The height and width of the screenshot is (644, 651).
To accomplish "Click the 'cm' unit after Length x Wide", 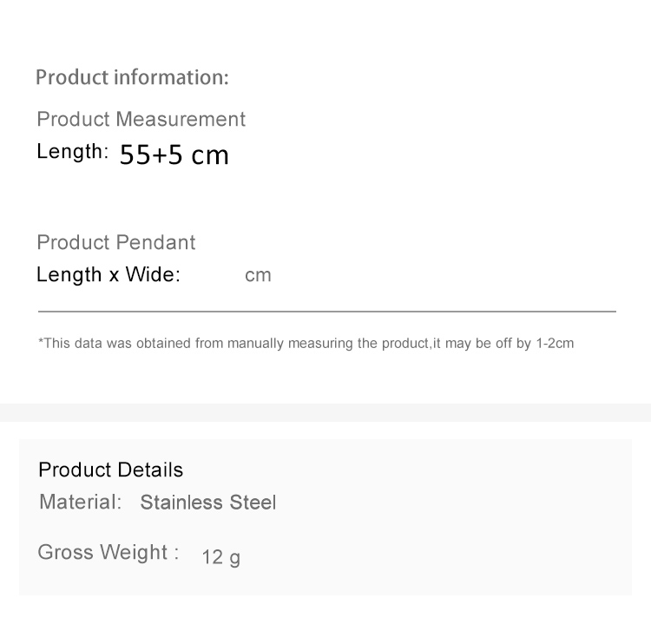I will tap(258, 275).
